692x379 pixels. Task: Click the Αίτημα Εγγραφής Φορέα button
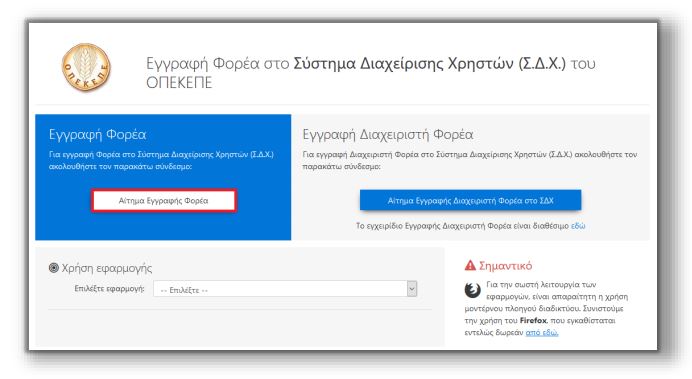pyautogui.click(x=164, y=201)
